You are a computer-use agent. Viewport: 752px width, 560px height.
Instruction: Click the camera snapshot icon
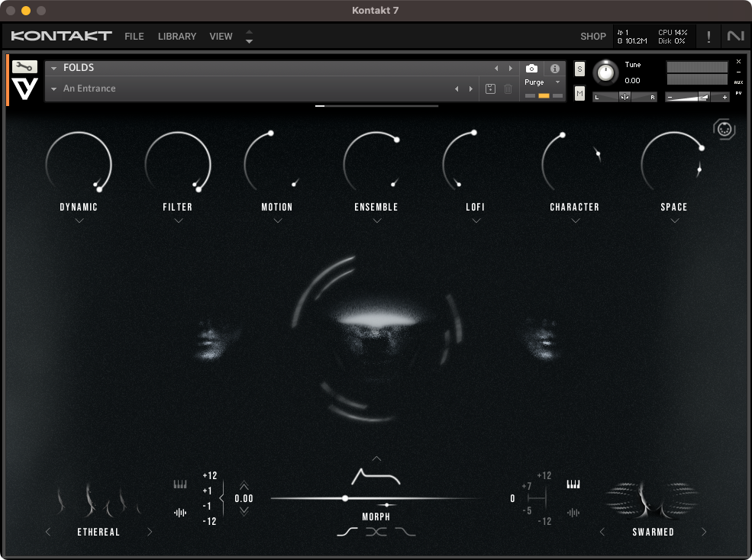point(531,69)
